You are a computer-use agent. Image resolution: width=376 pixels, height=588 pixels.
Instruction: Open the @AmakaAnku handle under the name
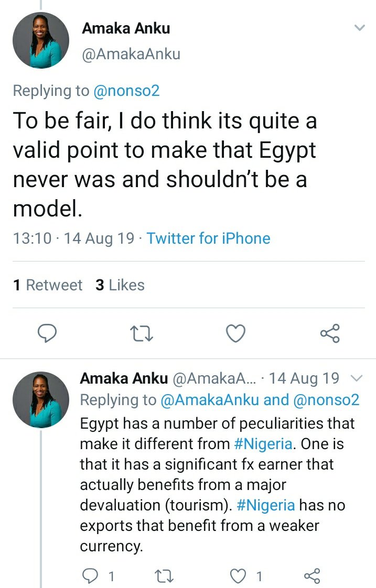(131, 53)
